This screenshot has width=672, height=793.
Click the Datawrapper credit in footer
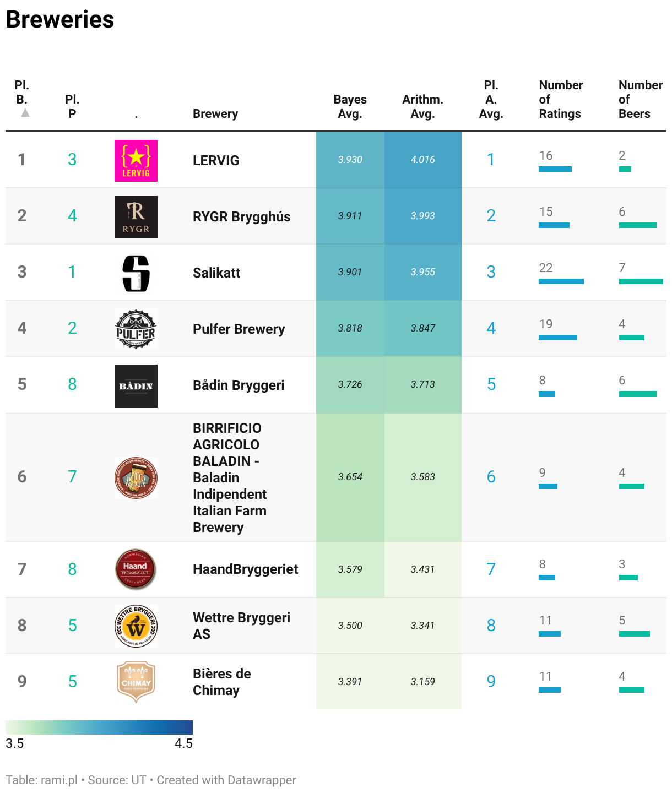[x=226, y=780]
